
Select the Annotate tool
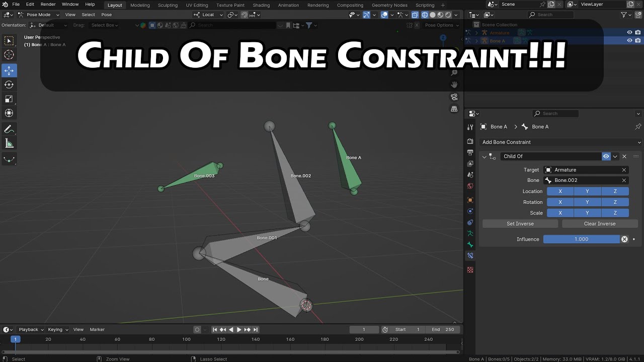pos(9,130)
